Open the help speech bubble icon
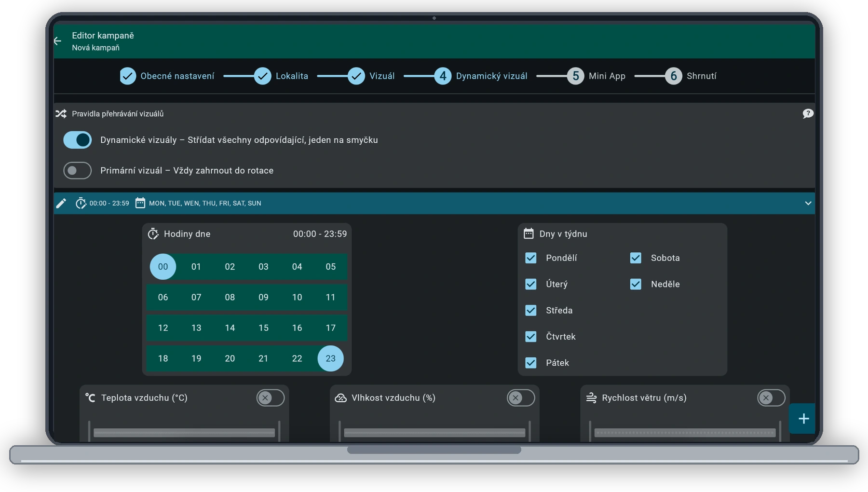This screenshot has height=492, width=868. [x=808, y=114]
